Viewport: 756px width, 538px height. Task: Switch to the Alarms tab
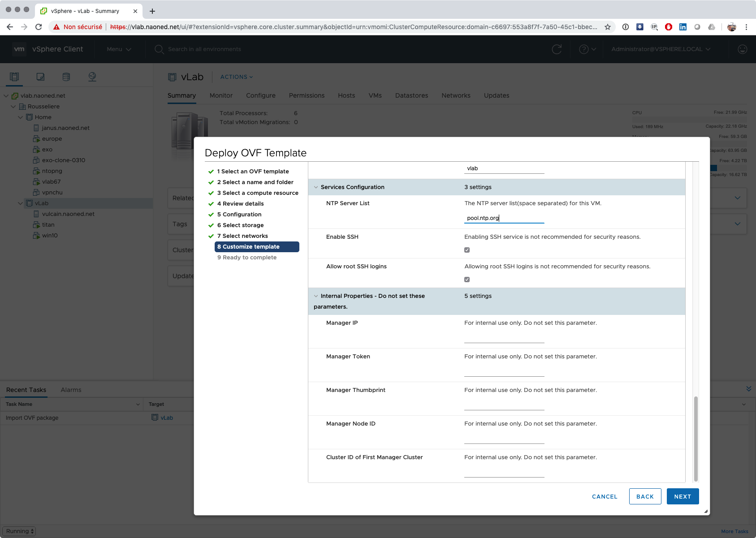coord(71,390)
